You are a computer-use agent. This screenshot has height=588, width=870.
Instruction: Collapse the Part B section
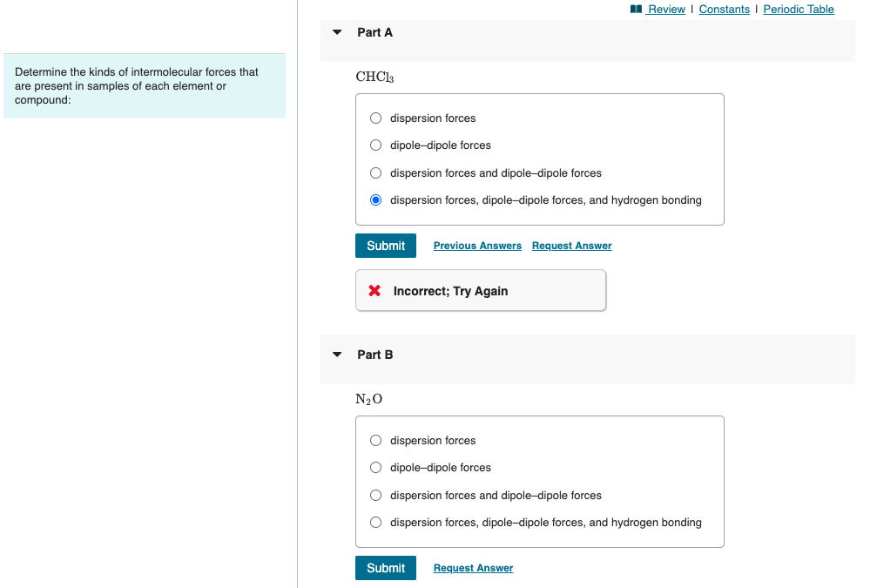337,355
